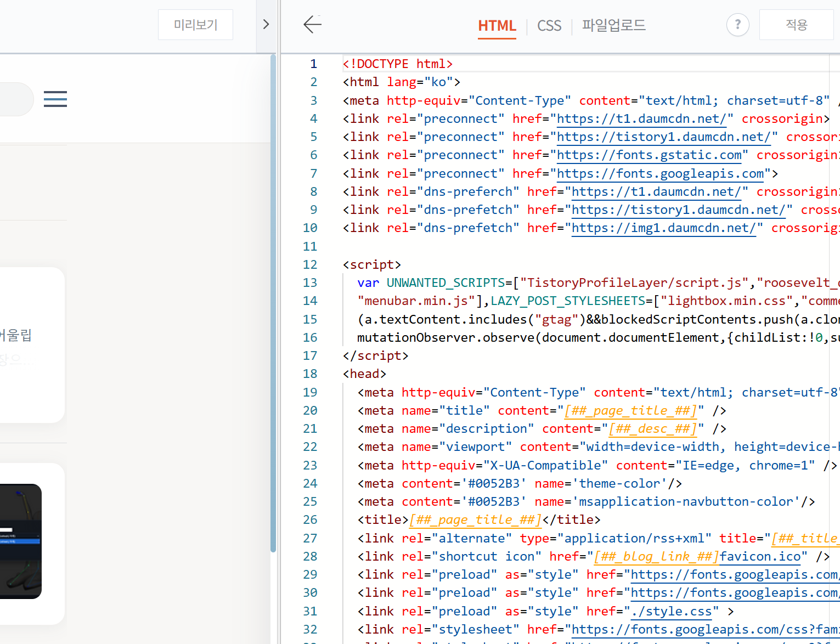Click the <html lang="ko"> line
The height and width of the screenshot is (644, 840).
[402, 82]
